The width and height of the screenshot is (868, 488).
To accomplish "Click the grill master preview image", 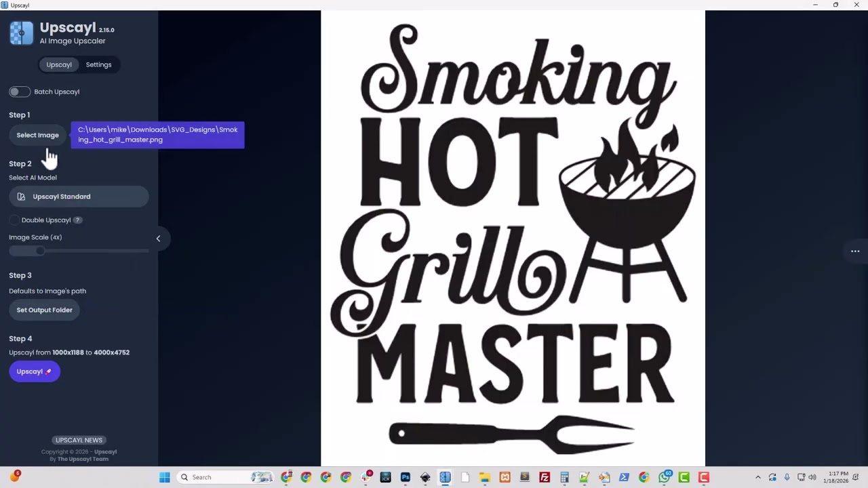I will [513, 239].
